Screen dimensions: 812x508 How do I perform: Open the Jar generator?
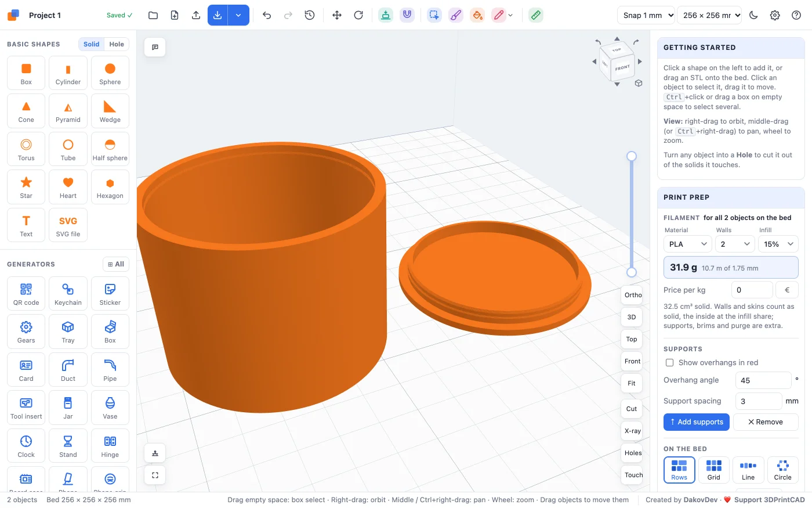tap(68, 408)
